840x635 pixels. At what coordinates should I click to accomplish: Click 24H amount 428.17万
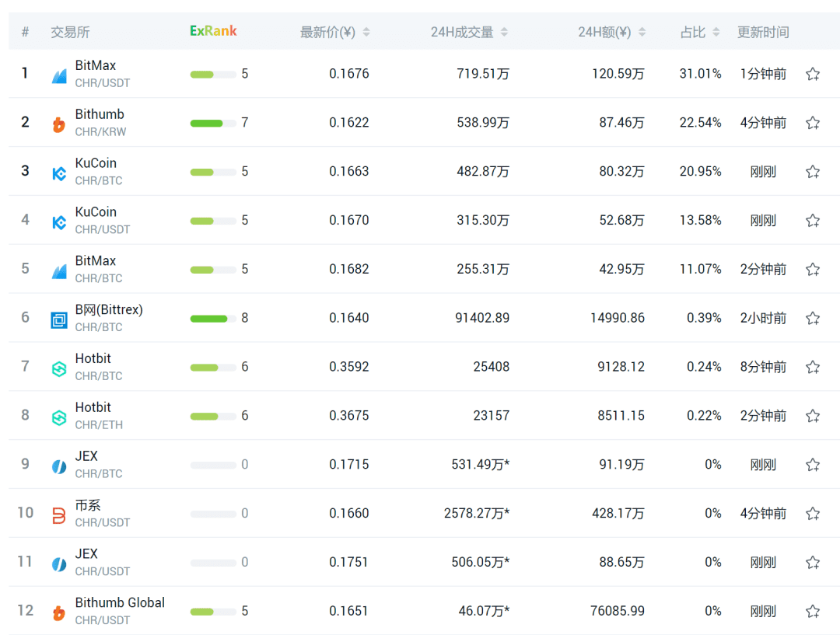[618, 514]
